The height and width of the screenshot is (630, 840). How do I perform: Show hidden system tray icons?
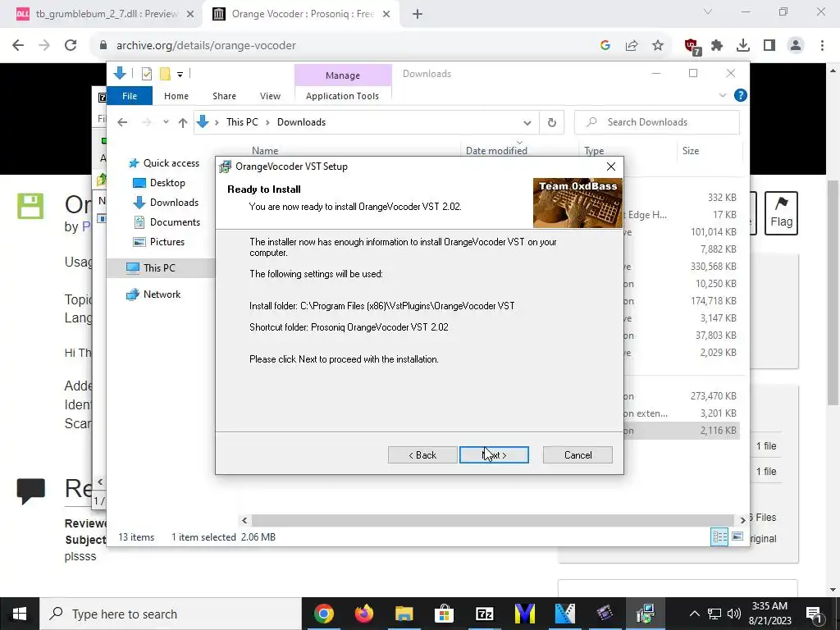694,614
